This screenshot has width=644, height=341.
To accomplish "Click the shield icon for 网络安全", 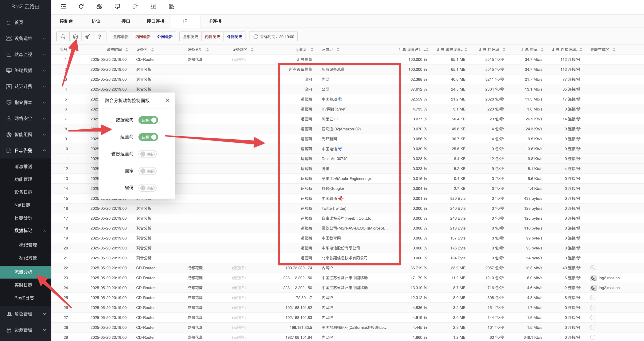I will pos(9,119).
